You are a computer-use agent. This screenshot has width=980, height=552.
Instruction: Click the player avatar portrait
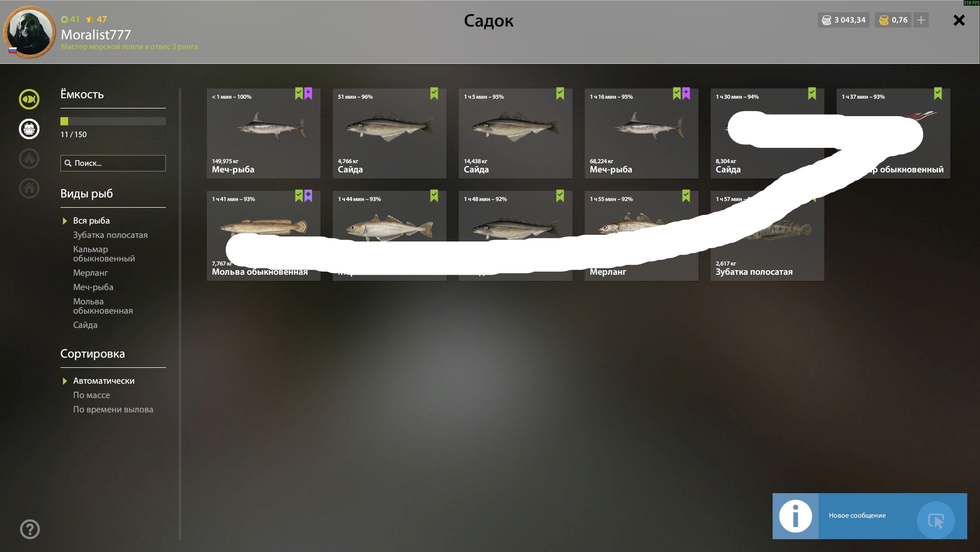click(29, 32)
